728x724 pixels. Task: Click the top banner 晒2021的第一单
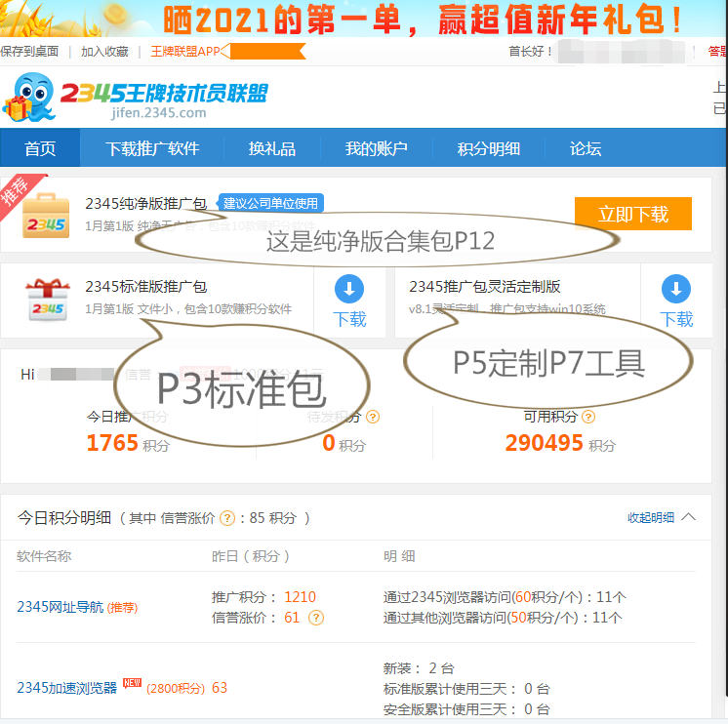[363, 19]
